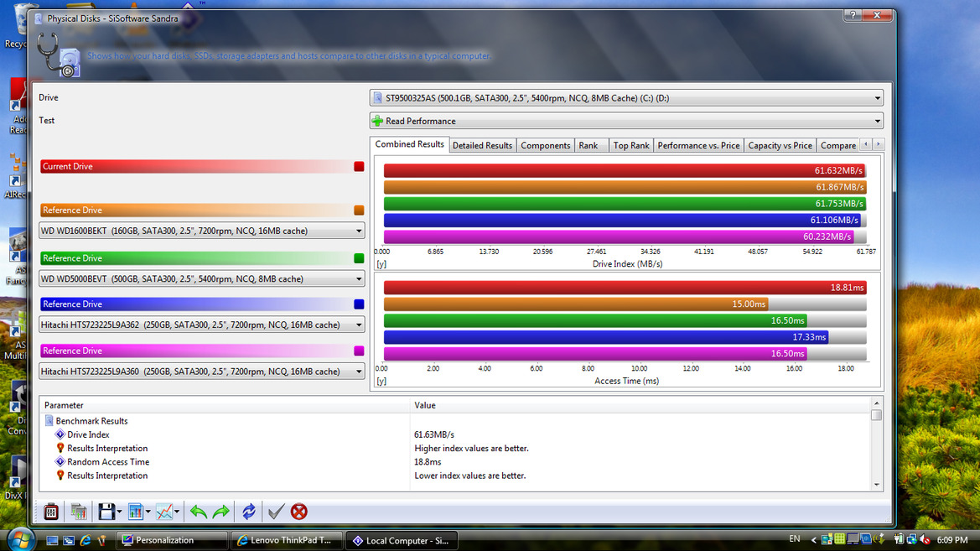Image resolution: width=980 pixels, height=551 pixels.
Task: Click the red cancel X icon
Action: (299, 512)
